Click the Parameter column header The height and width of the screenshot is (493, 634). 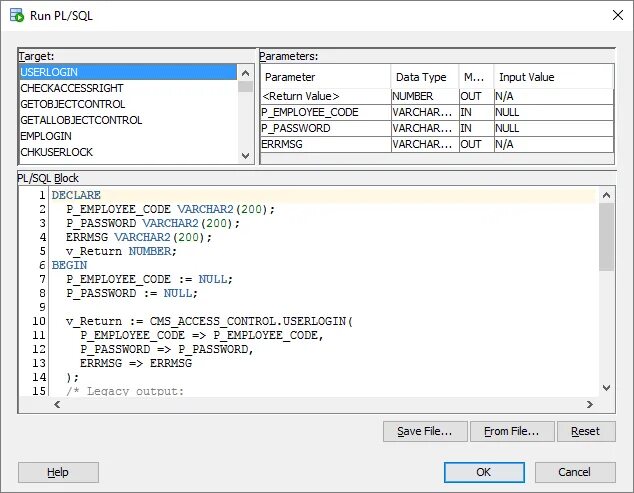tap(326, 77)
